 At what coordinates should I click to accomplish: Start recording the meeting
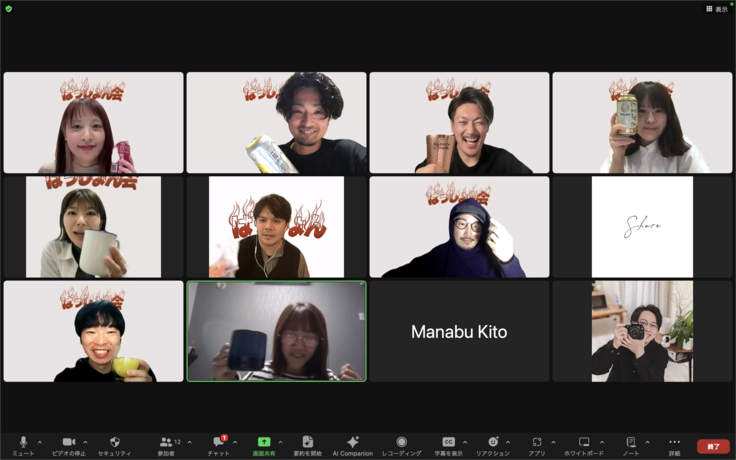tap(401, 443)
